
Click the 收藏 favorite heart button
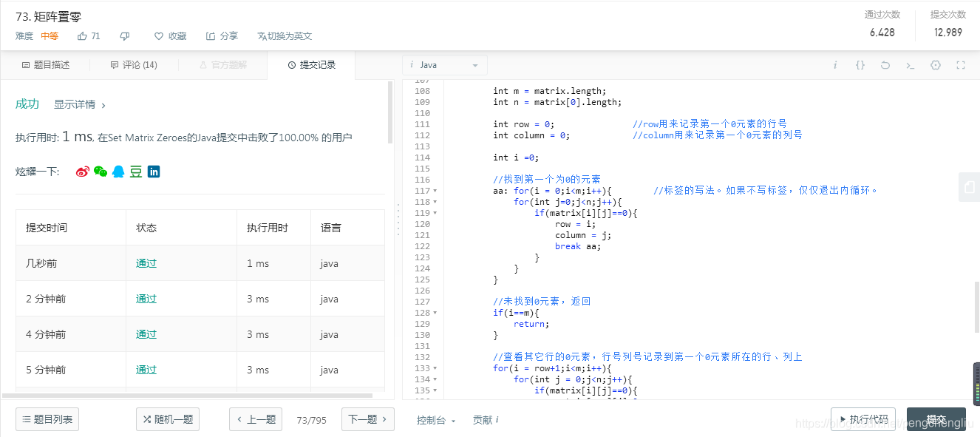pos(170,35)
